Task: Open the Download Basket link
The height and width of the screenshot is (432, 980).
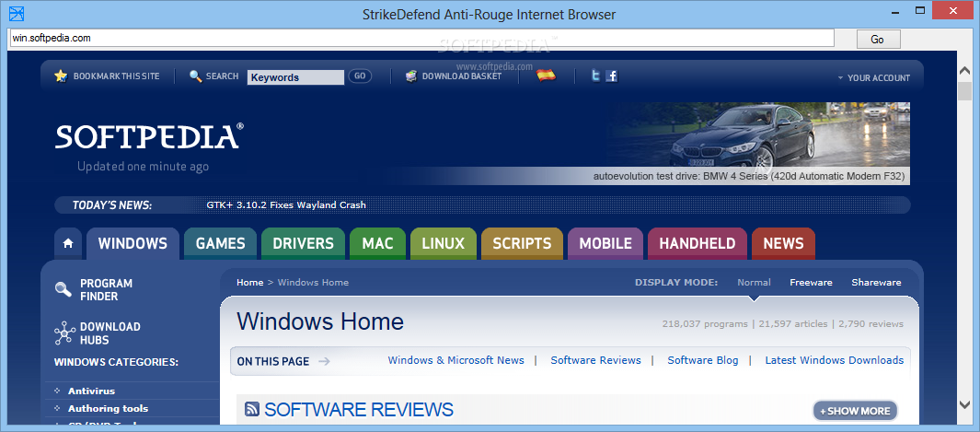Action: (x=462, y=76)
